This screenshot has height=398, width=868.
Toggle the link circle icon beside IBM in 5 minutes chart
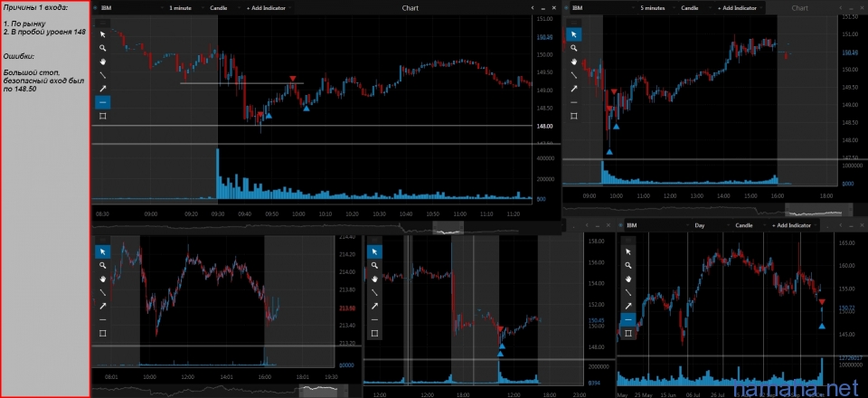coord(566,8)
